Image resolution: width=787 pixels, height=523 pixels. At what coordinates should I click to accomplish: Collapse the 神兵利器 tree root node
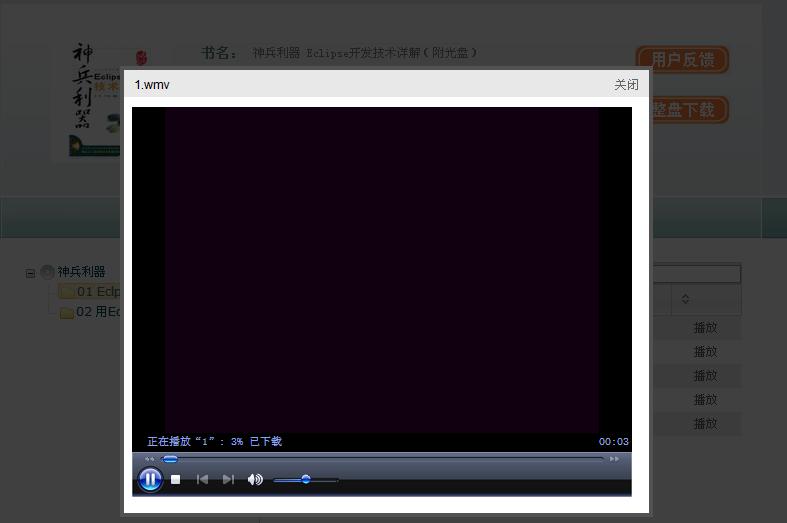30,273
